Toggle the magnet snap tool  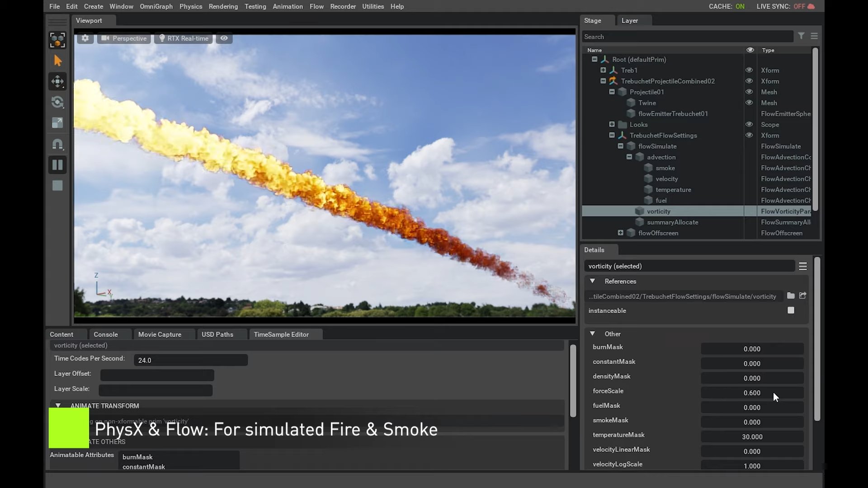click(x=57, y=144)
